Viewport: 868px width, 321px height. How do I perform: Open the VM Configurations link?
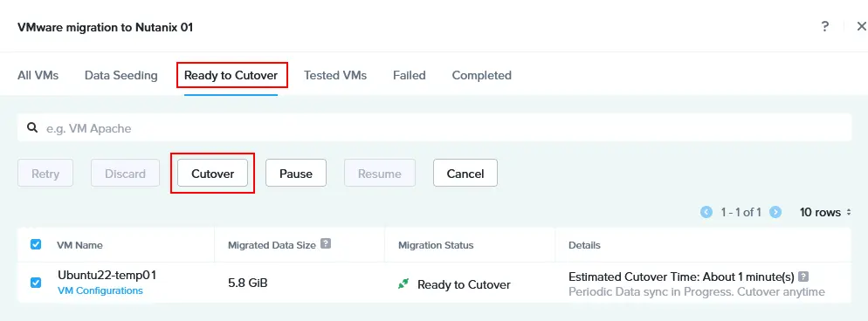[x=100, y=290]
